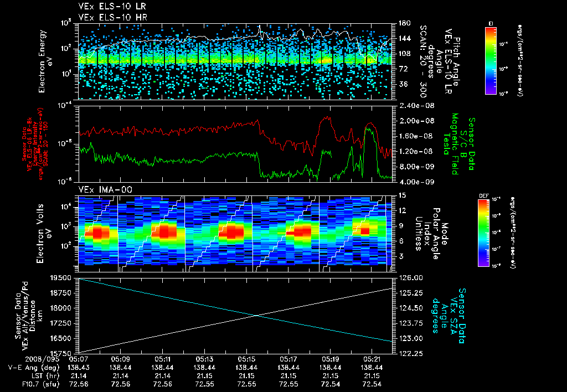Viewport: 567px width, 392px height.
Task: Click the 8.00e-09 magnetic field tick
Action: 416,167
